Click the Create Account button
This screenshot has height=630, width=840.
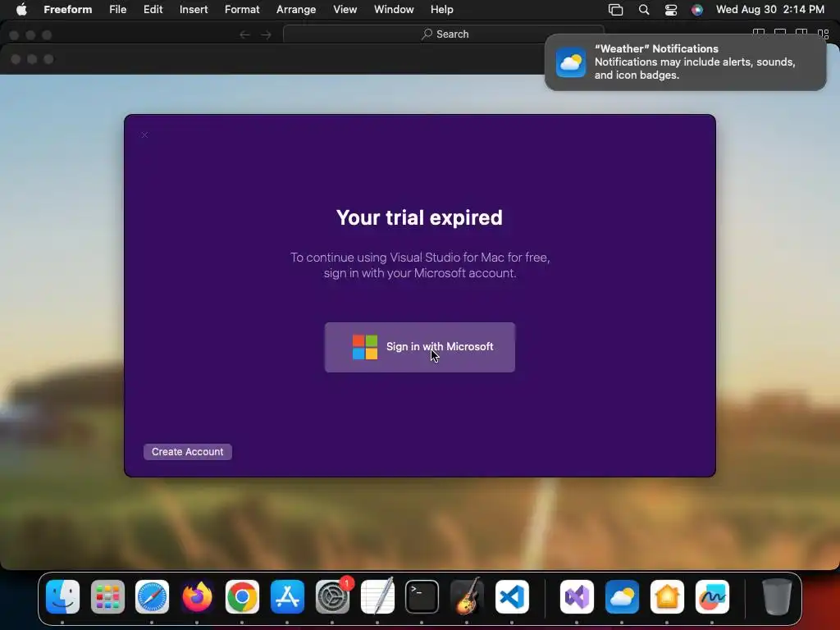point(188,452)
